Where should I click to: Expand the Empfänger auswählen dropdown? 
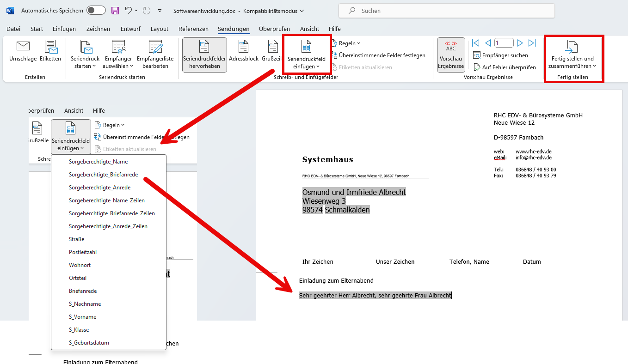point(118,55)
